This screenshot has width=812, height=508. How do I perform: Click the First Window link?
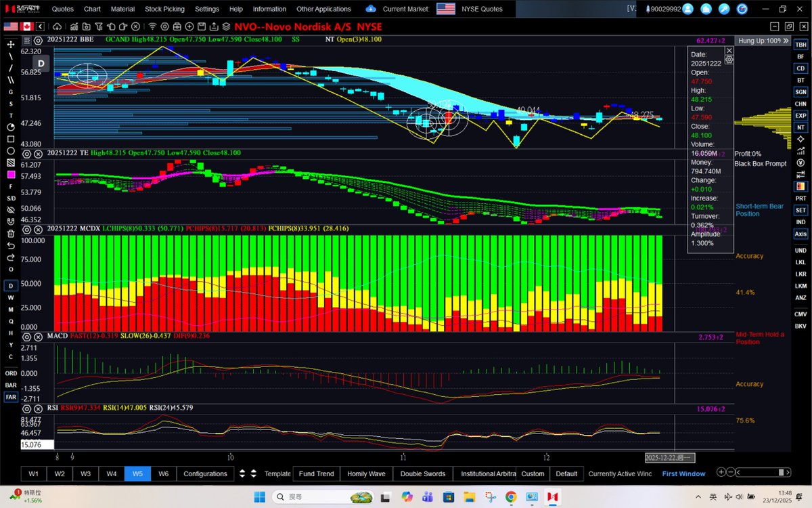tap(683, 473)
